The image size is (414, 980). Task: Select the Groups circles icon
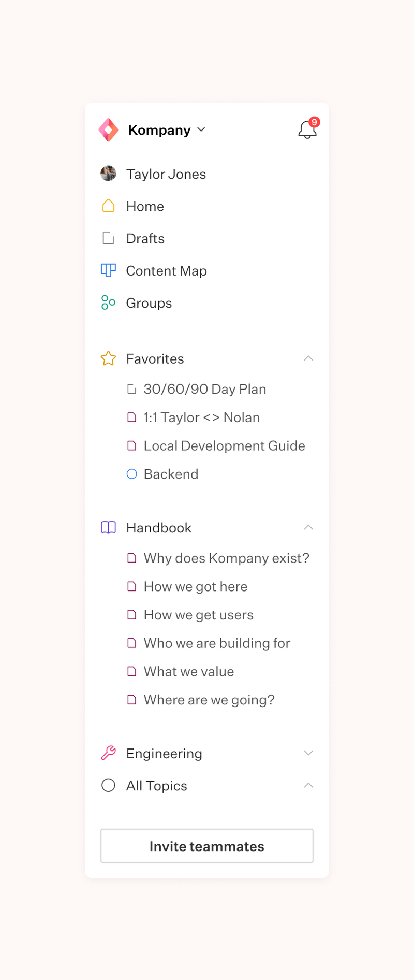click(x=108, y=302)
